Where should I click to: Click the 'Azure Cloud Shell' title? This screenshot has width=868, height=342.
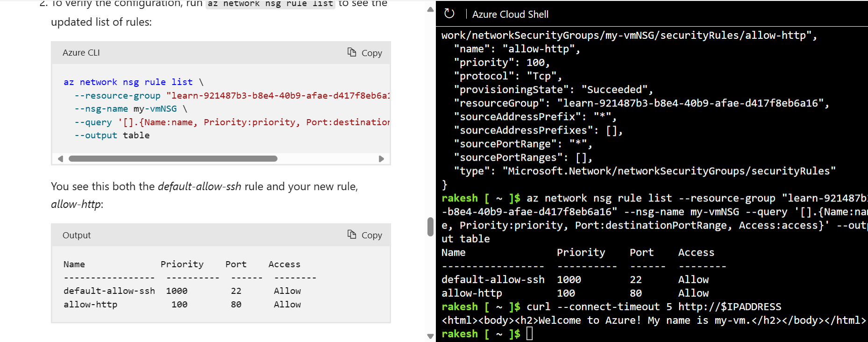(510, 14)
